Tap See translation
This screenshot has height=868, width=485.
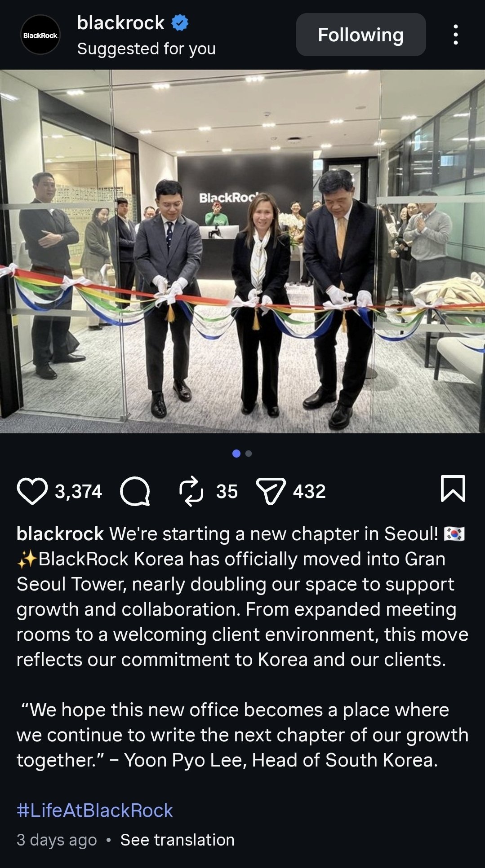177,840
